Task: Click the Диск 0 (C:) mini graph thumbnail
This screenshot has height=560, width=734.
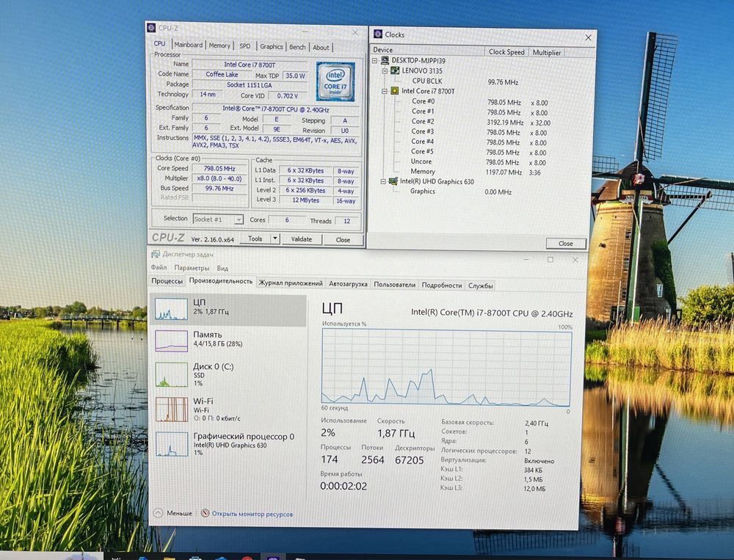Action: pos(171,374)
